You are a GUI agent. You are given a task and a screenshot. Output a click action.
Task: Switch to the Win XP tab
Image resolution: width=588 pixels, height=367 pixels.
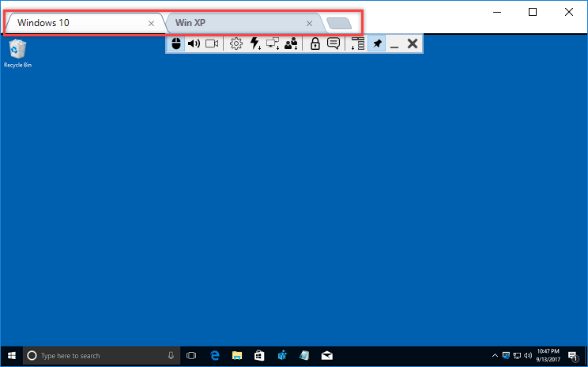[237, 23]
